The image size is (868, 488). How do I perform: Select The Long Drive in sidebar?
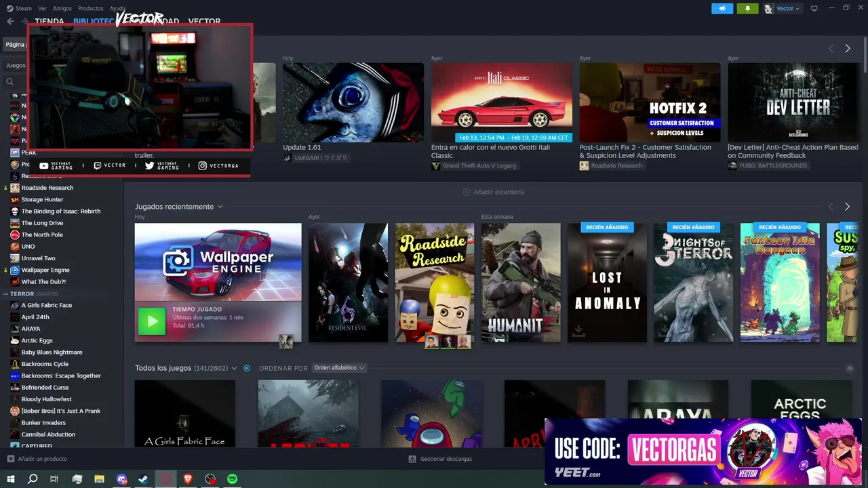[x=42, y=223]
